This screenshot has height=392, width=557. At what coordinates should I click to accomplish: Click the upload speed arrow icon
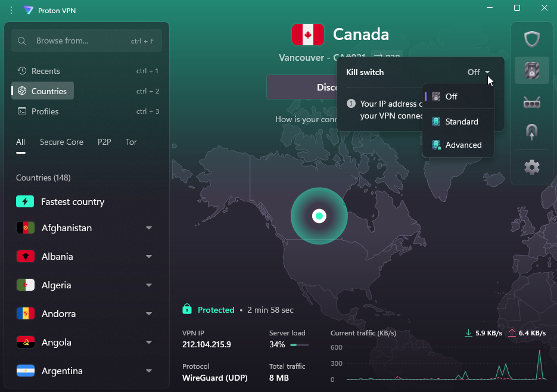(x=512, y=332)
